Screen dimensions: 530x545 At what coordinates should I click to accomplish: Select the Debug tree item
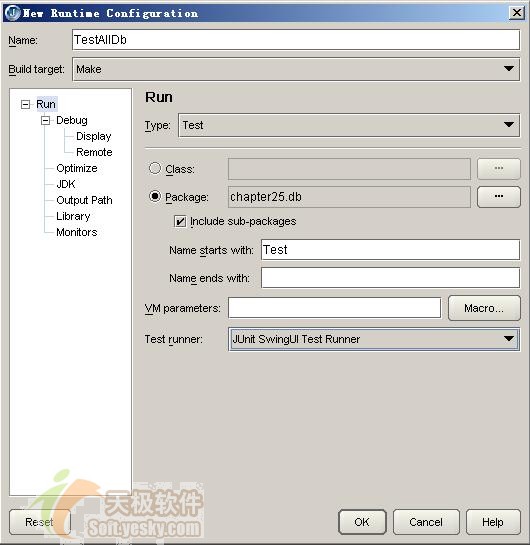[x=72, y=120]
